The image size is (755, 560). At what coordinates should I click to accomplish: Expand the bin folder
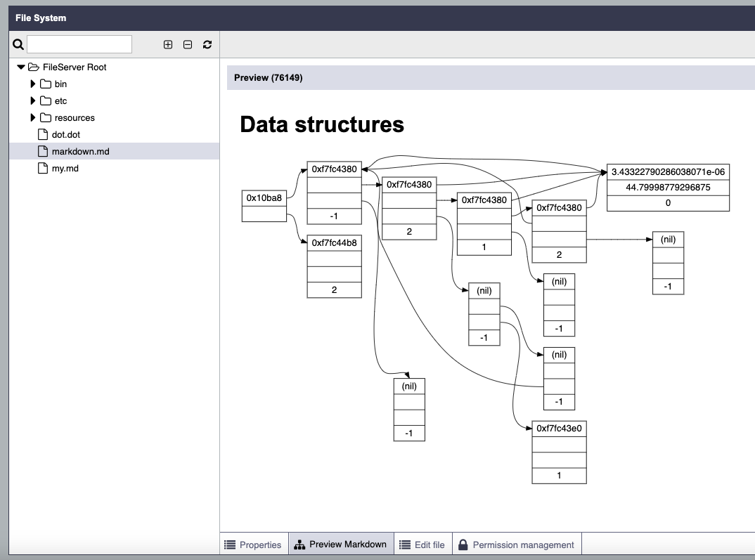33,84
